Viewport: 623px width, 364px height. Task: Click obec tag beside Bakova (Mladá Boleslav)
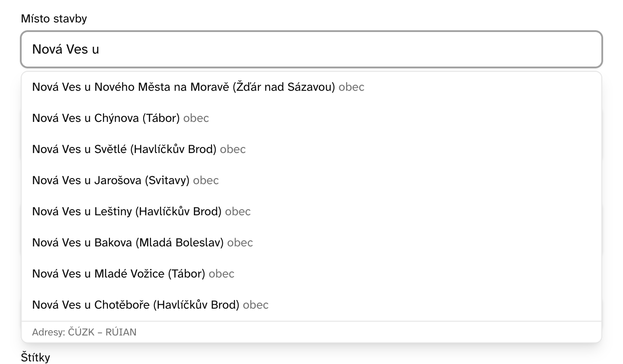[x=240, y=243]
